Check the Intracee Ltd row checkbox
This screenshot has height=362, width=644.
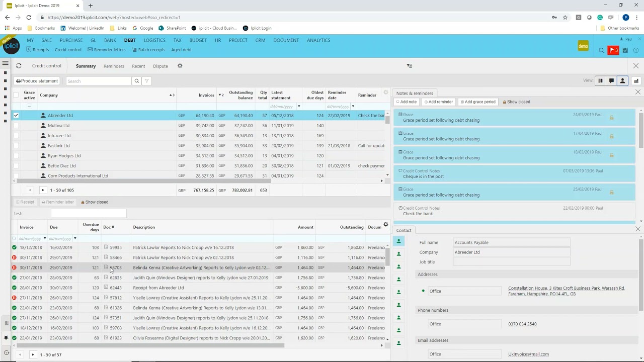(x=16, y=136)
